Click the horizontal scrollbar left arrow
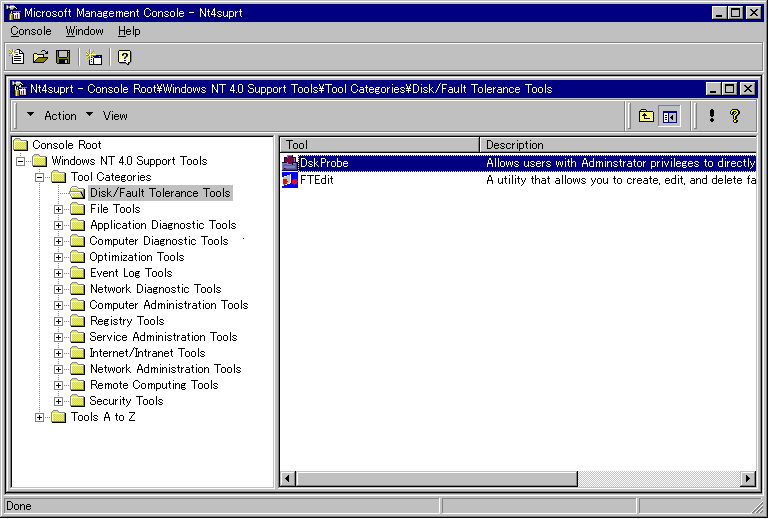768x519 pixels. (x=288, y=478)
